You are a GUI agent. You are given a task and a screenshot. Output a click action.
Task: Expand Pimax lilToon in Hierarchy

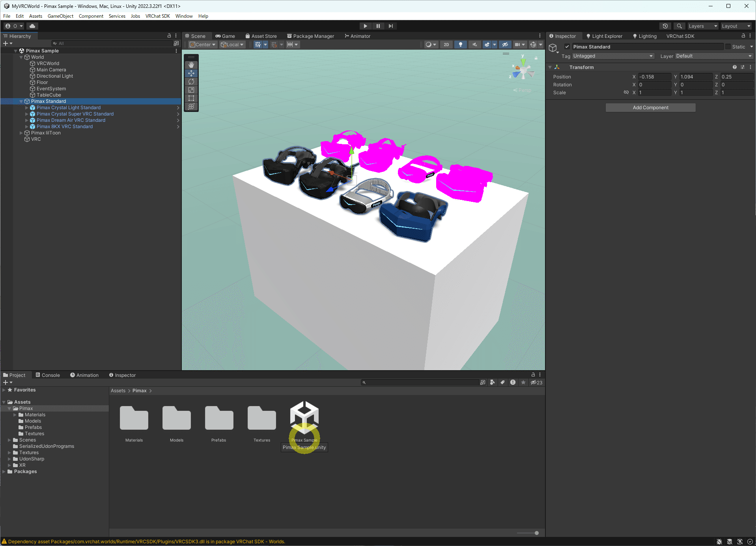click(21, 133)
